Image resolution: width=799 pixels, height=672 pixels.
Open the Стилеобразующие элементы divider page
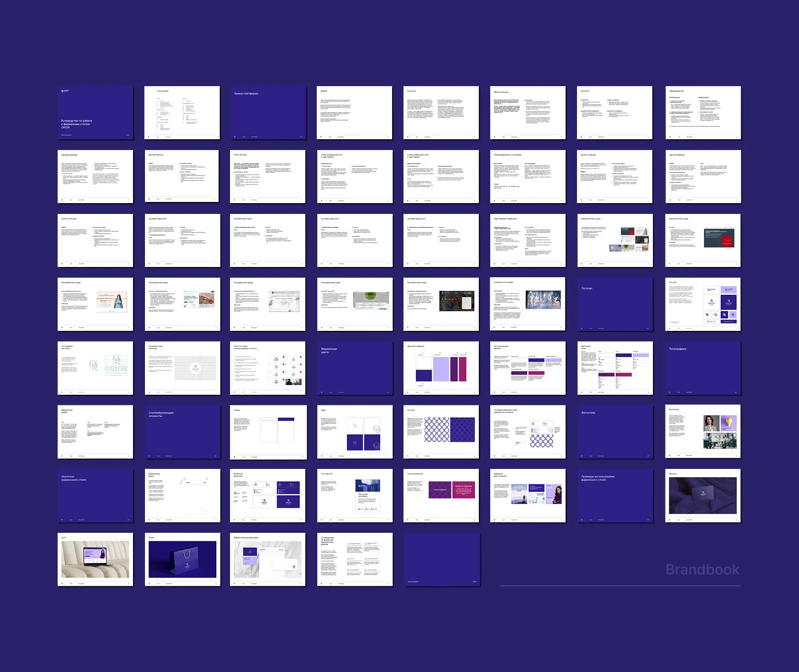[x=183, y=432]
